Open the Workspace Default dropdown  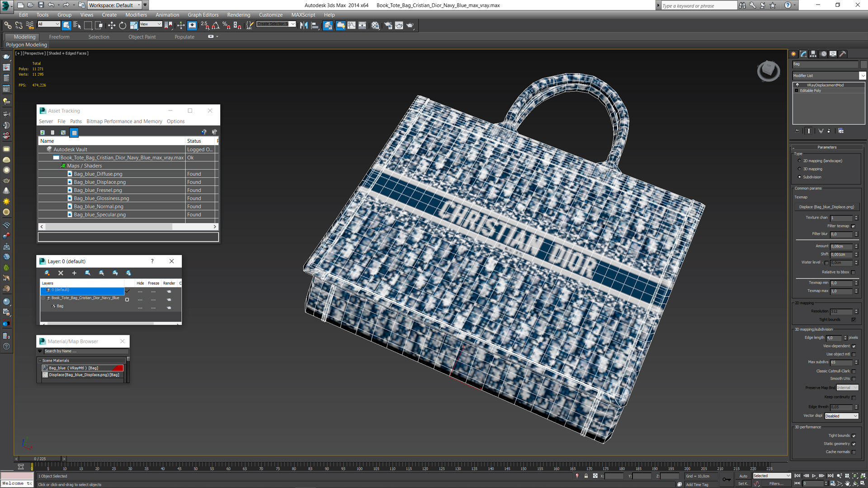[x=115, y=5]
